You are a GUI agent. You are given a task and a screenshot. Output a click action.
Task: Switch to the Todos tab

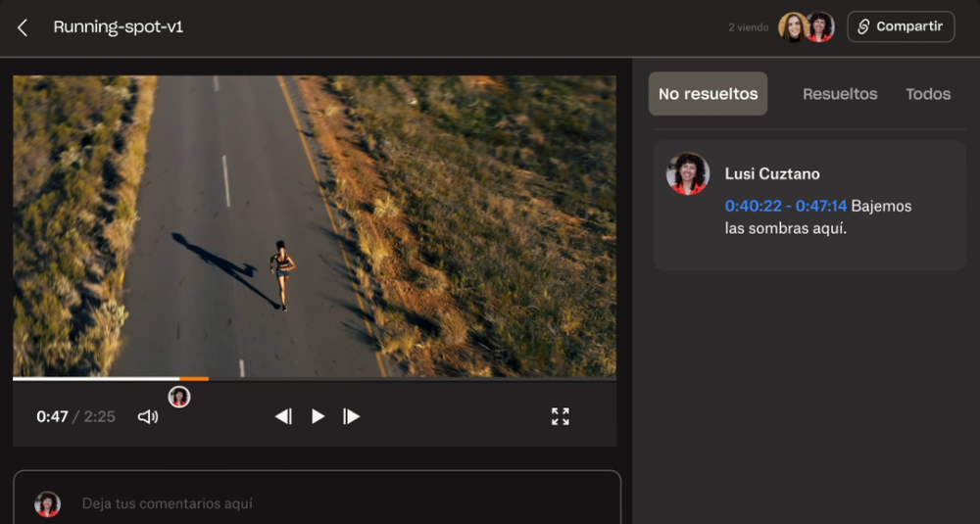[928, 94]
